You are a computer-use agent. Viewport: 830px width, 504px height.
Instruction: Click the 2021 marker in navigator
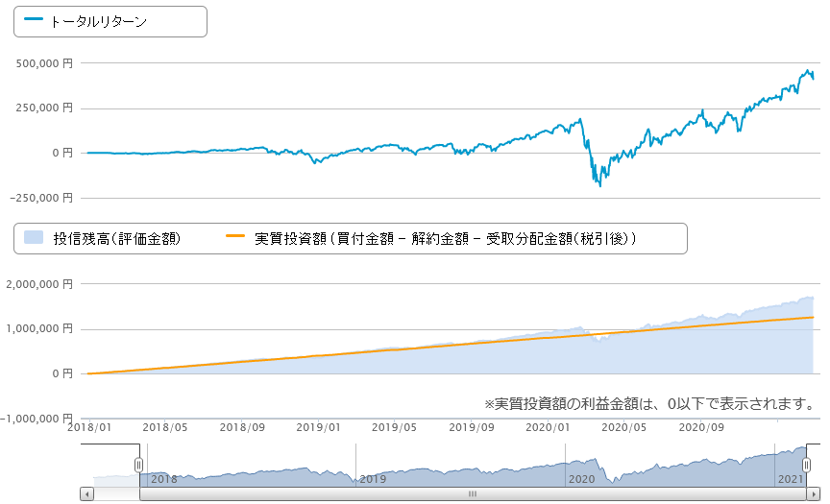coord(791,479)
